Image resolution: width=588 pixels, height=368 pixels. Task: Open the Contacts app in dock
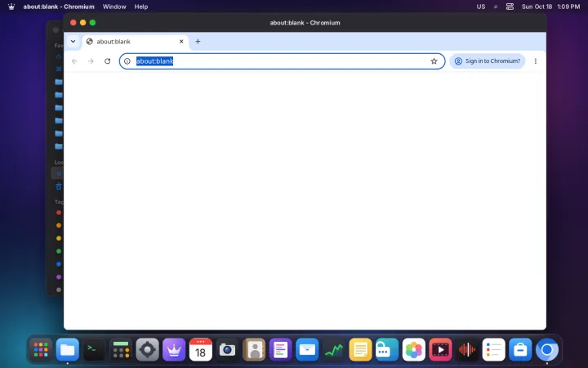click(254, 350)
